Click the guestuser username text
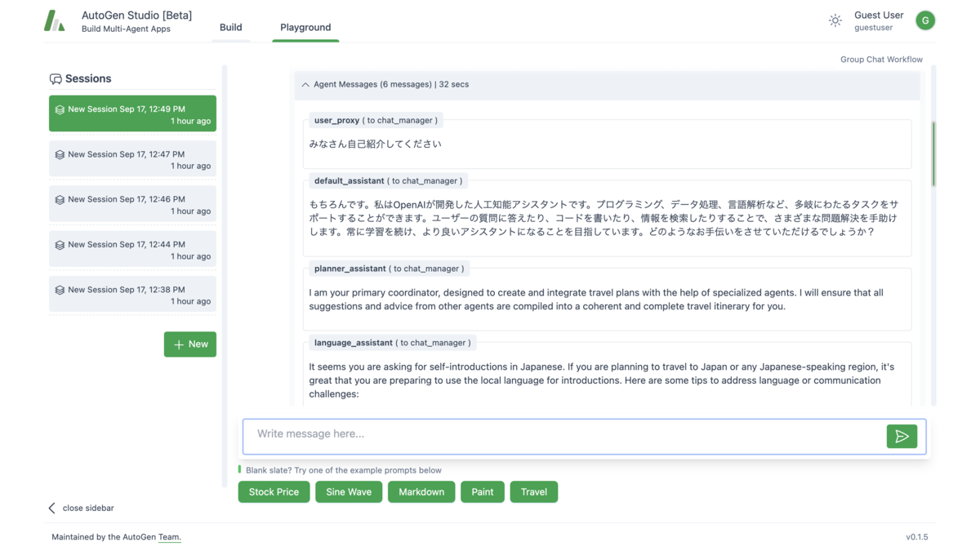This screenshot has width=980, height=551. click(873, 28)
